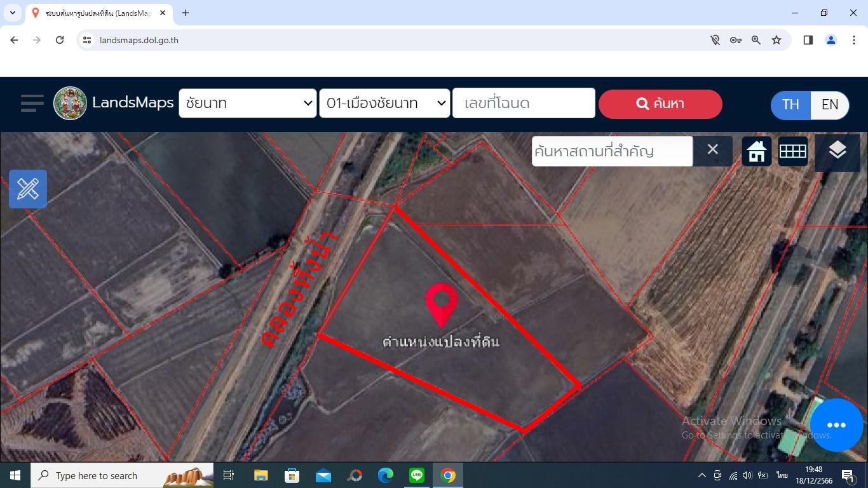868x488 pixels.
Task: Open network settings in system tray
Action: click(x=733, y=475)
